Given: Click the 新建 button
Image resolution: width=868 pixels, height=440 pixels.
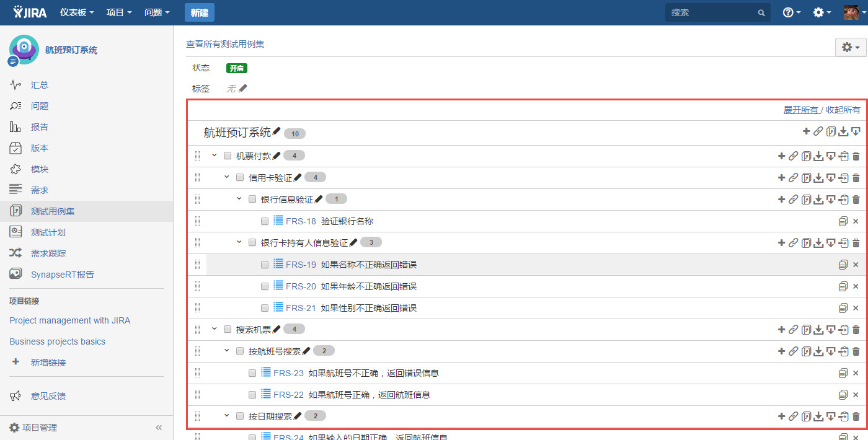Looking at the screenshot, I should click(199, 12).
